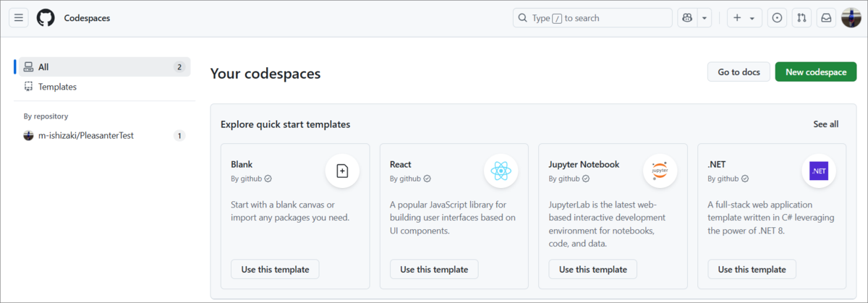Click the React template atom icon

pyautogui.click(x=501, y=171)
